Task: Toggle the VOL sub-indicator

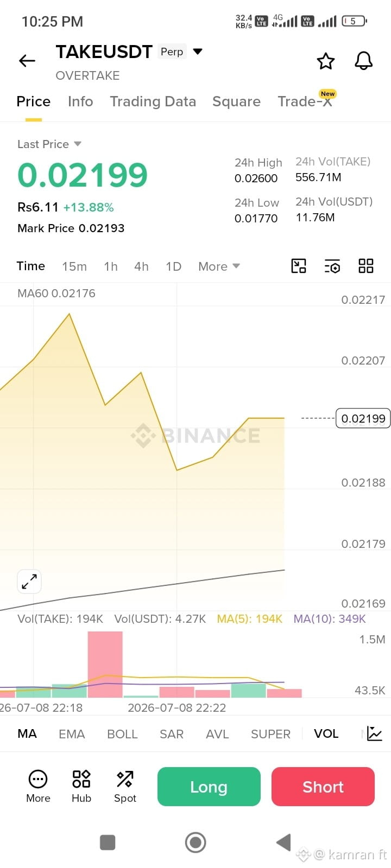Action: click(x=326, y=733)
